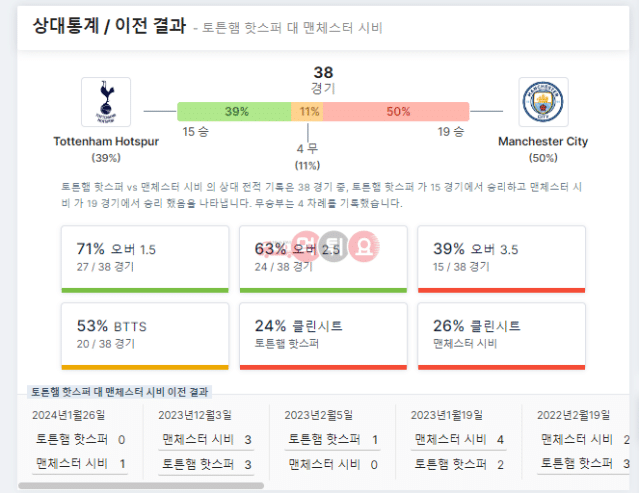This screenshot has width=639, height=493.
Task: Click the Manchester City crest logo
Action: 543,102
